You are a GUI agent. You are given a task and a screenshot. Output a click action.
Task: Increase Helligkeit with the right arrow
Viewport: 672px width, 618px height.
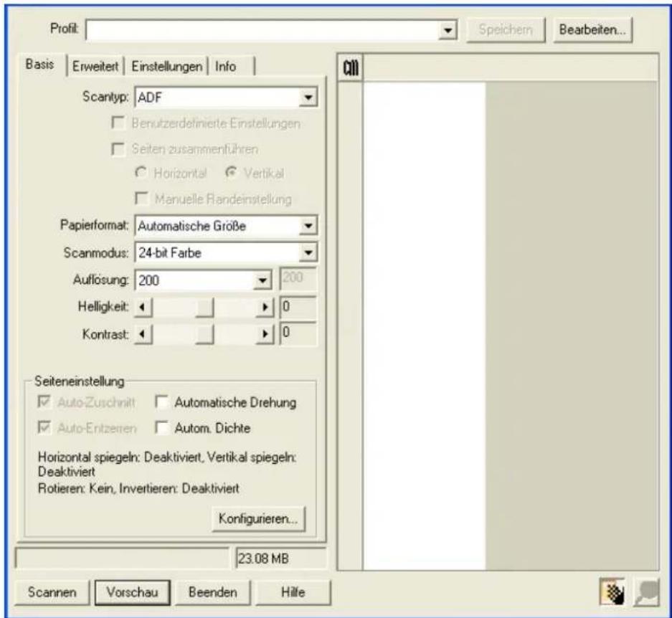pos(265,308)
